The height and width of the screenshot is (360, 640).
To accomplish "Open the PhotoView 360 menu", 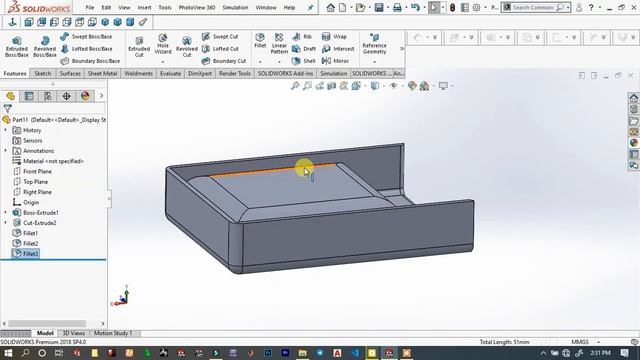I will pyautogui.click(x=197, y=7).
